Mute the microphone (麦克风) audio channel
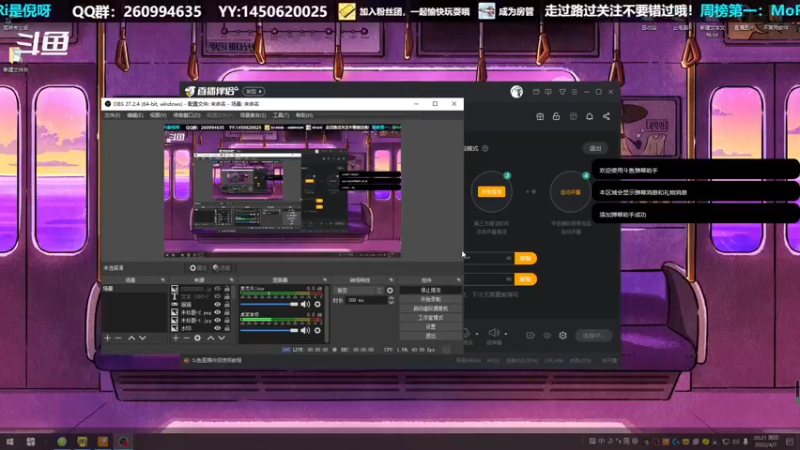Screen dimensions: 800x450 tap(305, 304)
